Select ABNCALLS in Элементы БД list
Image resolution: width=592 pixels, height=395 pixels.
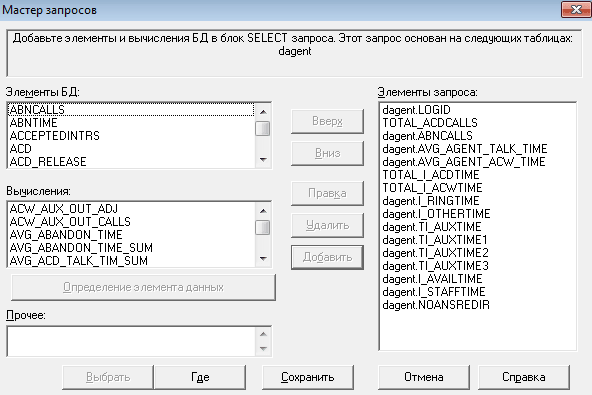point(131,110)
